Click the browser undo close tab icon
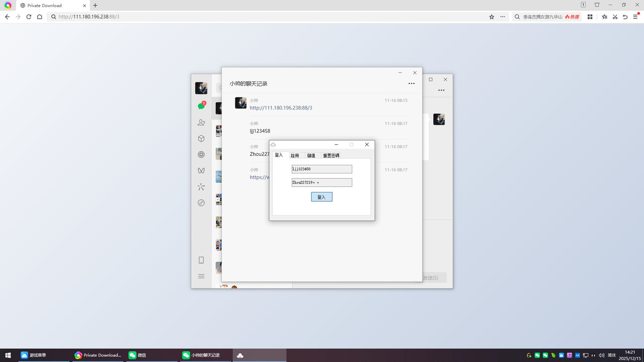 [625, 17]
